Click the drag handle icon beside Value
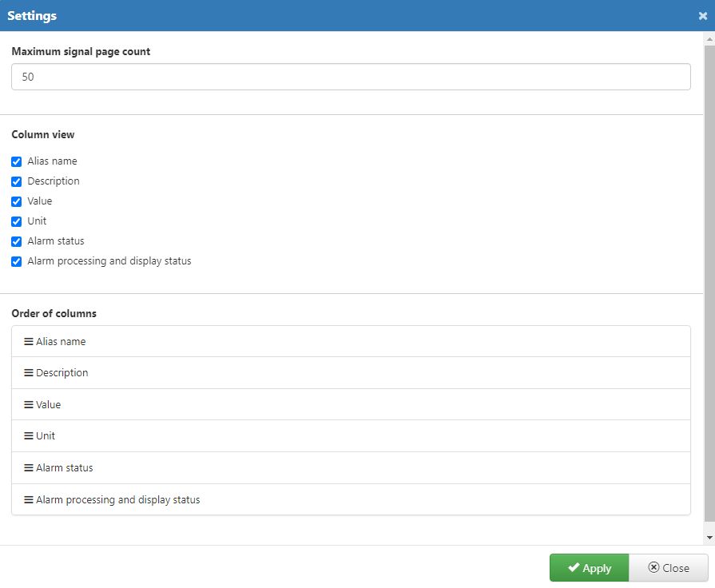715x588 pixels. click(x=28, y=404)
